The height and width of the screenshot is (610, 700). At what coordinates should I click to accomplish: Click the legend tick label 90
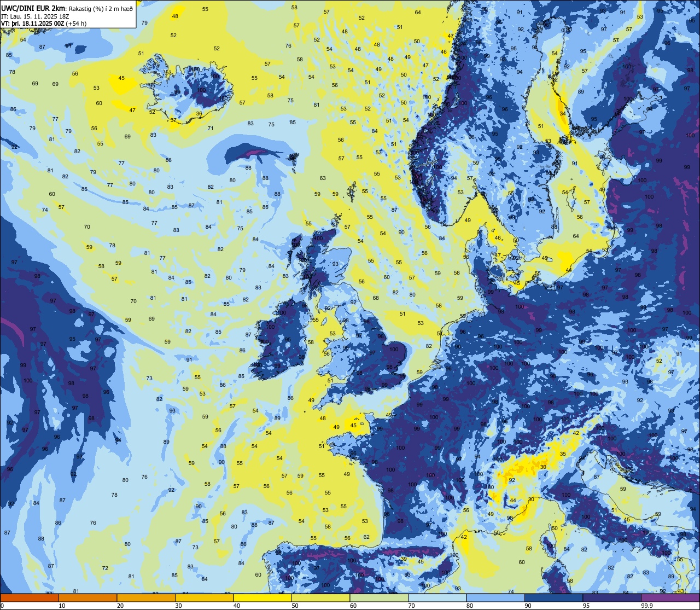tap(528, 606)
